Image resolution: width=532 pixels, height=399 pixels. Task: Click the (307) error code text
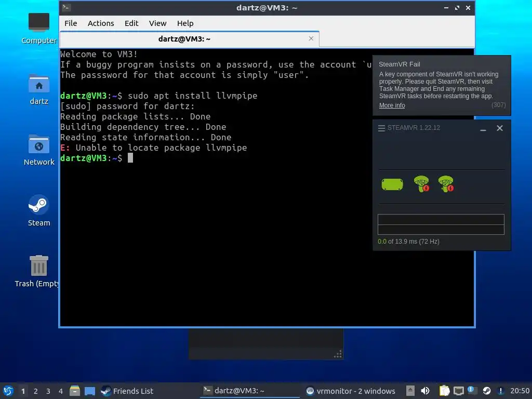[x=498, y=105]
